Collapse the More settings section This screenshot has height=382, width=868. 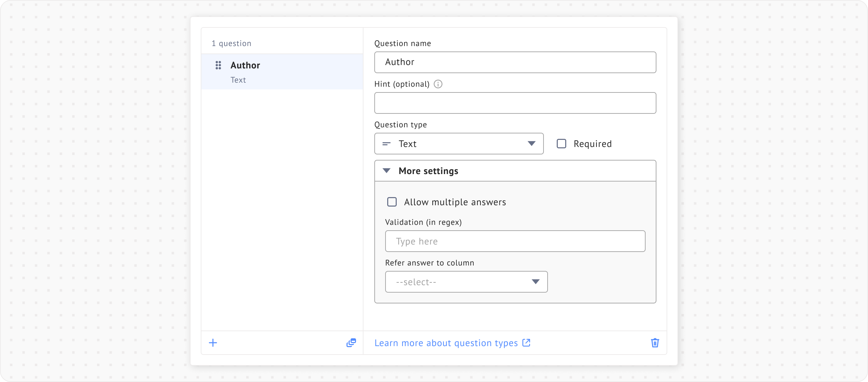click(x=387, y=171)
